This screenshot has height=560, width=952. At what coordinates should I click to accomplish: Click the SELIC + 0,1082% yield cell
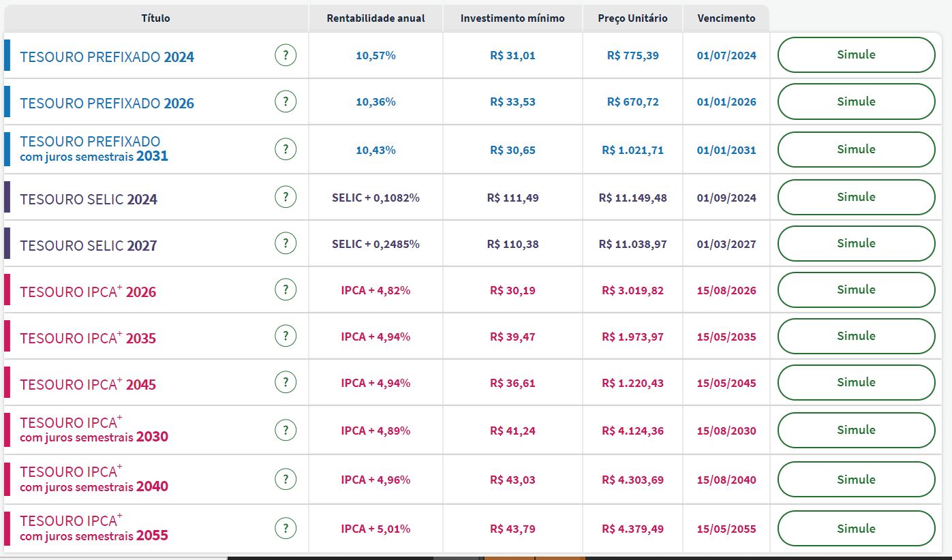(x=375, y=198)
